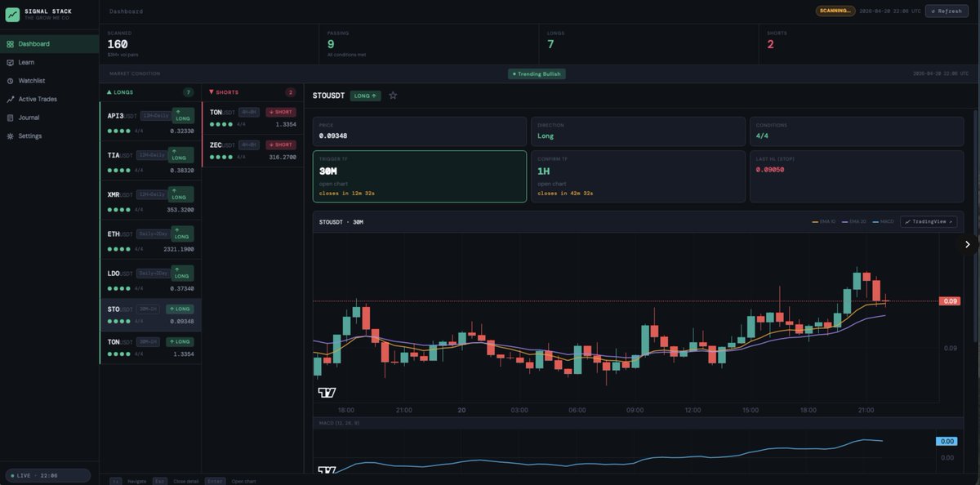Toggle the EMA 20 legend series
Screen dimensions: 980x485
tap(853, 222)
